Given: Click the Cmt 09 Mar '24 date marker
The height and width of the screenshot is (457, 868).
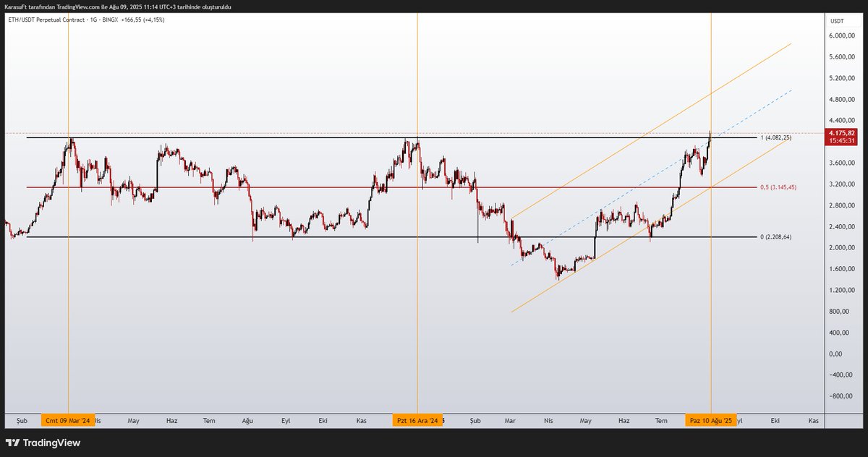Looking at the screenshot, I should point(68,420).
